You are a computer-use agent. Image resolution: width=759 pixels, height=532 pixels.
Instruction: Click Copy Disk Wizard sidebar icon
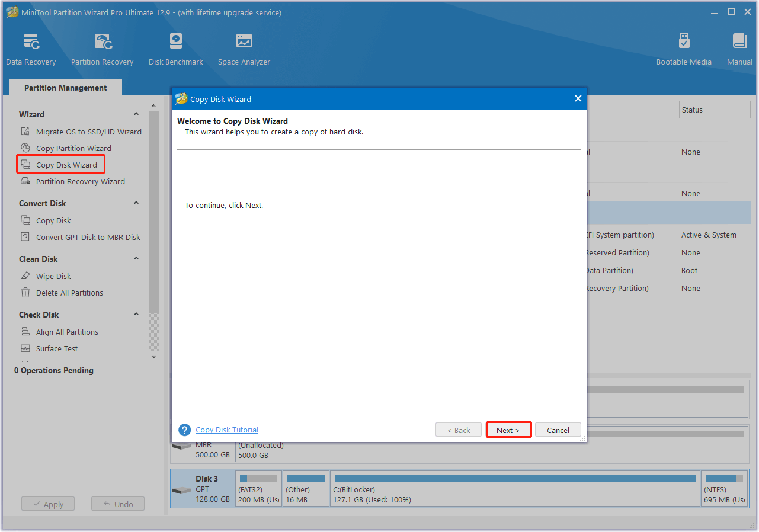(x=25, y=165)
